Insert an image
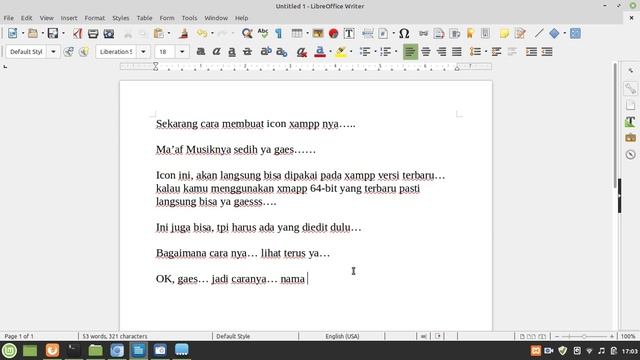 click(318, 33)
